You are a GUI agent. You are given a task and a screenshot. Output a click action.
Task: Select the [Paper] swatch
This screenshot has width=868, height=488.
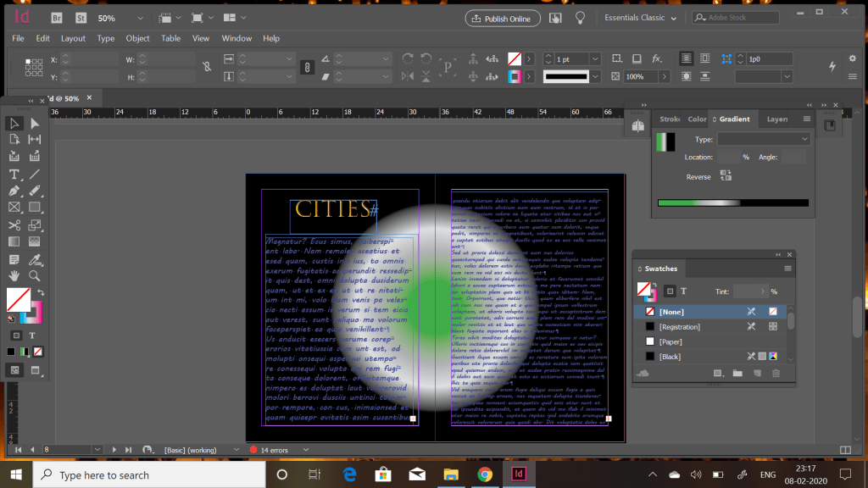coord(670,341)
